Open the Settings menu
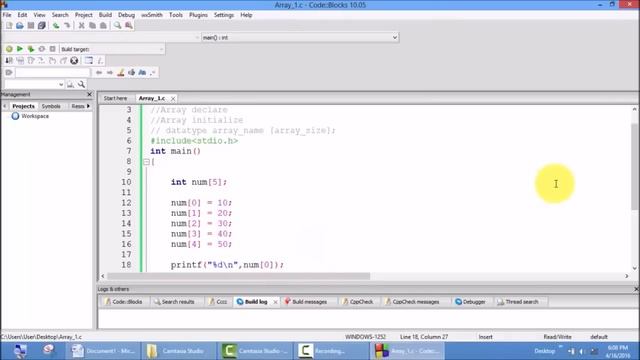 coord(224,15)
